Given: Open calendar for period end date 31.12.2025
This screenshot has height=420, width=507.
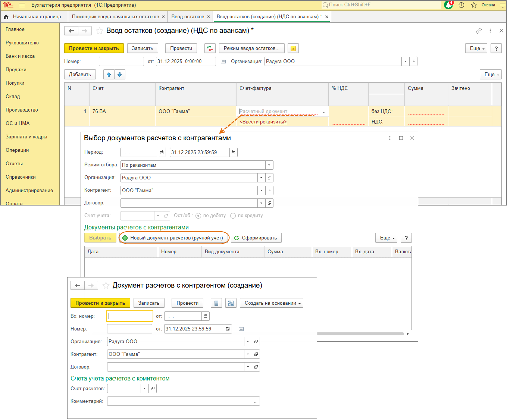Looking at the screenshot, I should [234, 153].
